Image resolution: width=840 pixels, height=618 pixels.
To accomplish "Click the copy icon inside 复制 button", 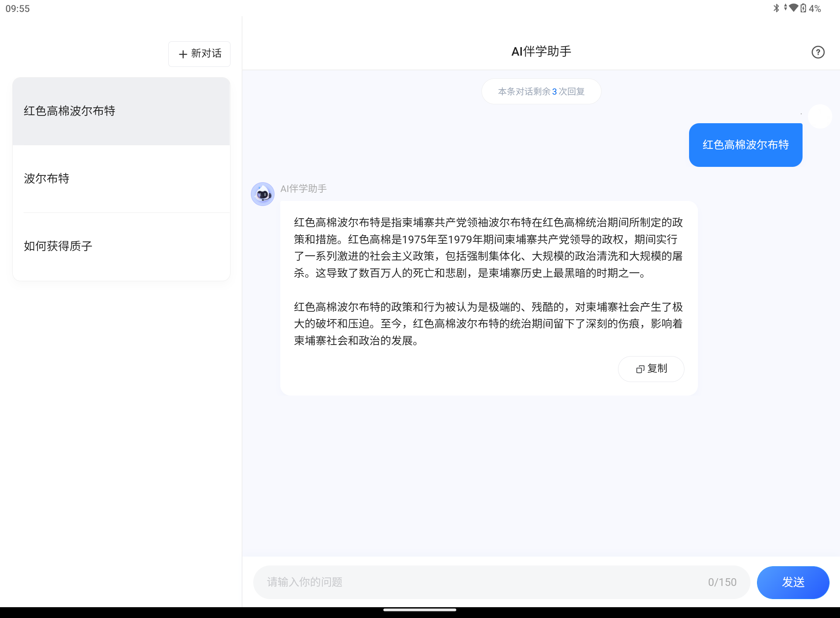I will pyautogui.click(x=640, y=369).
